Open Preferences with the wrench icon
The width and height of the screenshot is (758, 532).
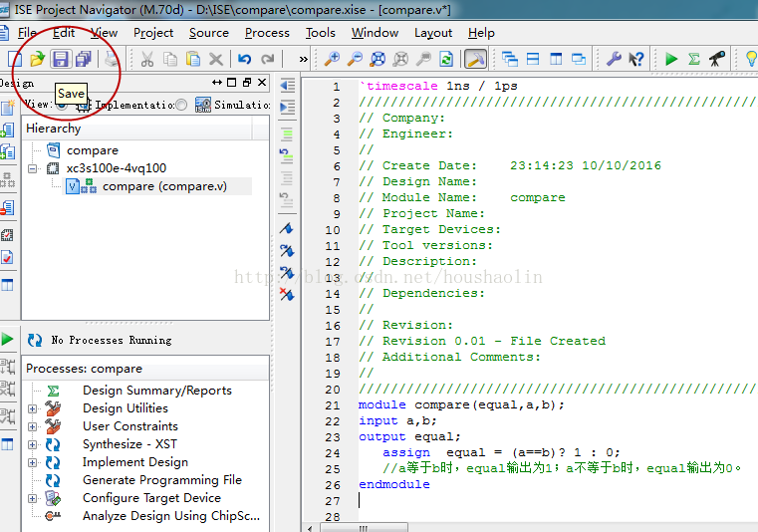(614, 59)
